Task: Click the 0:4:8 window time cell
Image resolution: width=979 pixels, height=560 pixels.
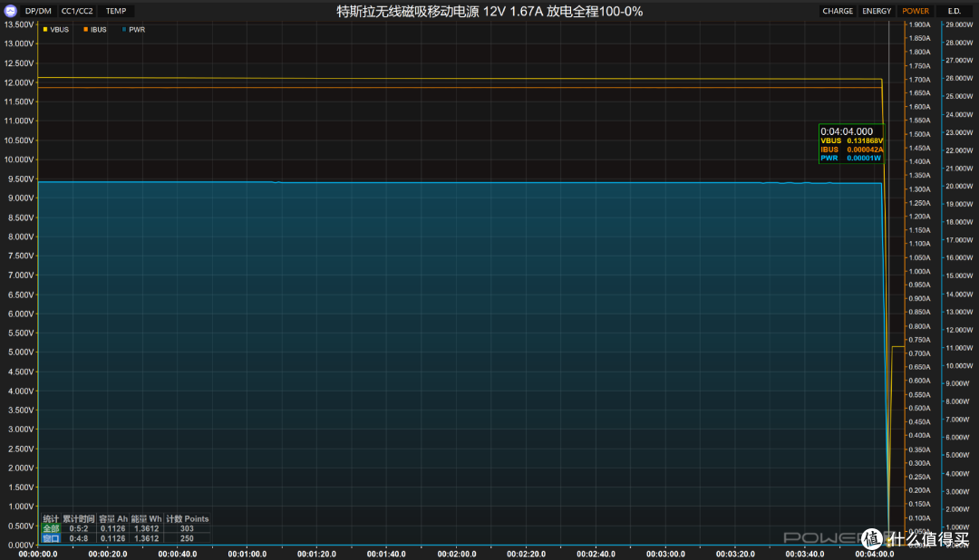Action: 79,538
